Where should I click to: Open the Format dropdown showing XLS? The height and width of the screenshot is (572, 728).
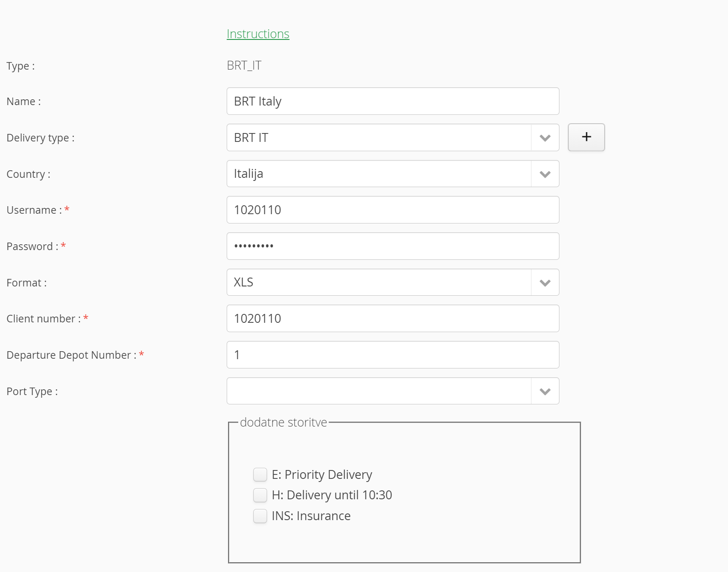click(x=393, y=282)
